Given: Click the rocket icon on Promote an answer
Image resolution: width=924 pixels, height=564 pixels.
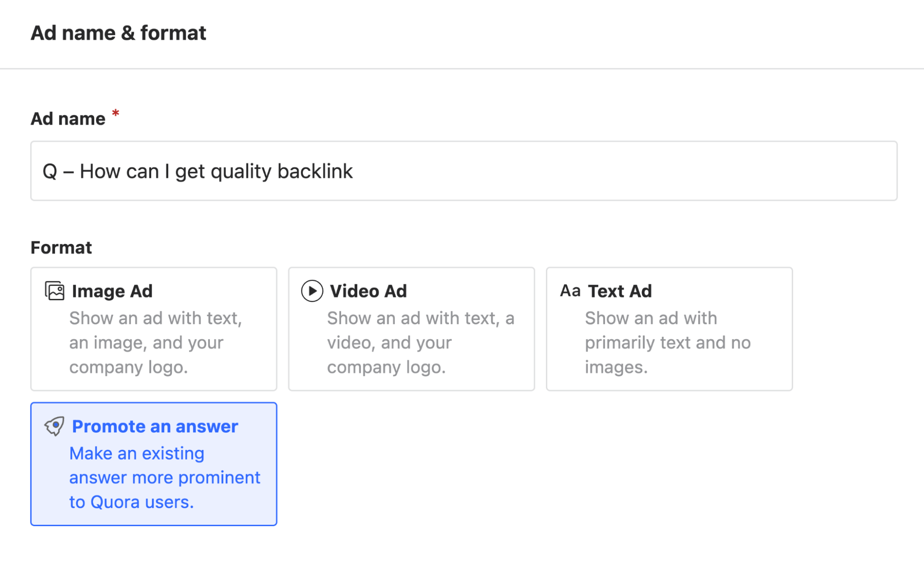Looking at the screenshot, I should point(55,426).
